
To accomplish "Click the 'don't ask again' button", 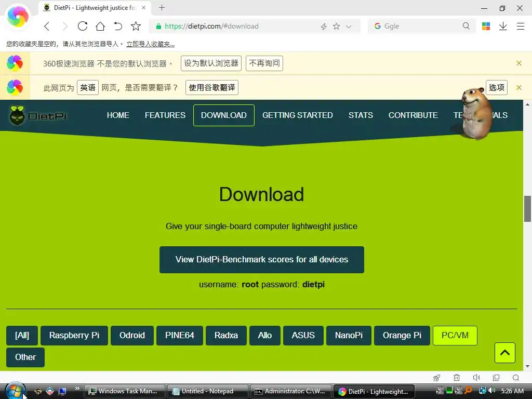I will [x=264, y=63].
